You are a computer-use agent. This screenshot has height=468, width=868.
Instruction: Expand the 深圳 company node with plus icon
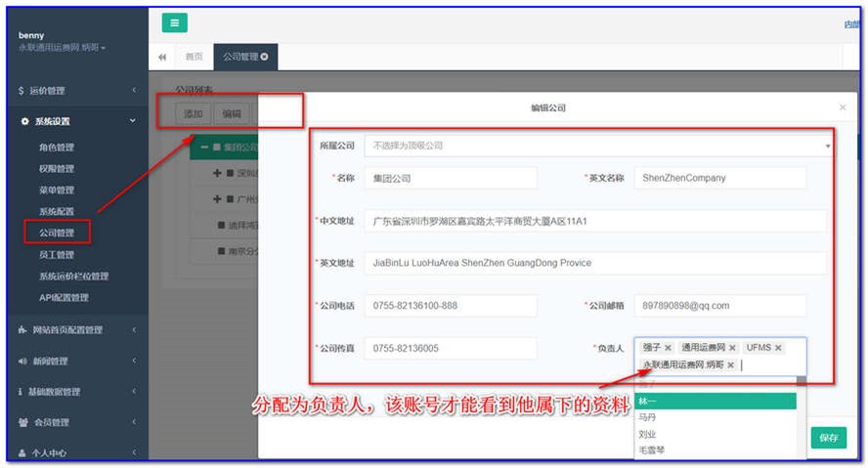coord(217,173)
